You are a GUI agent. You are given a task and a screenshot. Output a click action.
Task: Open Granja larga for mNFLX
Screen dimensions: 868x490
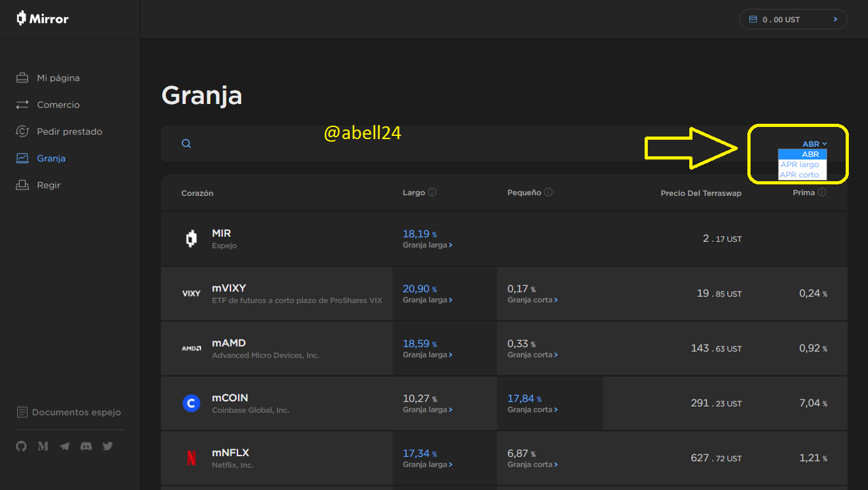(428, 464)
